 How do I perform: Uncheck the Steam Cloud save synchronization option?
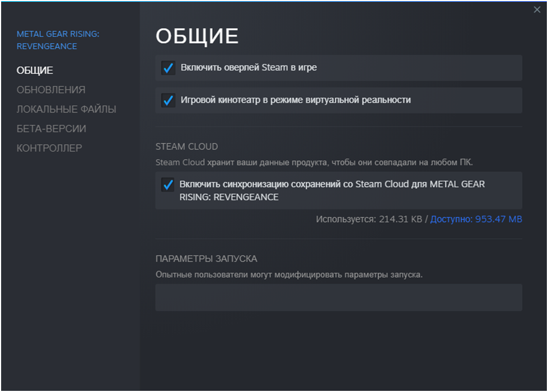click(168, 185)
